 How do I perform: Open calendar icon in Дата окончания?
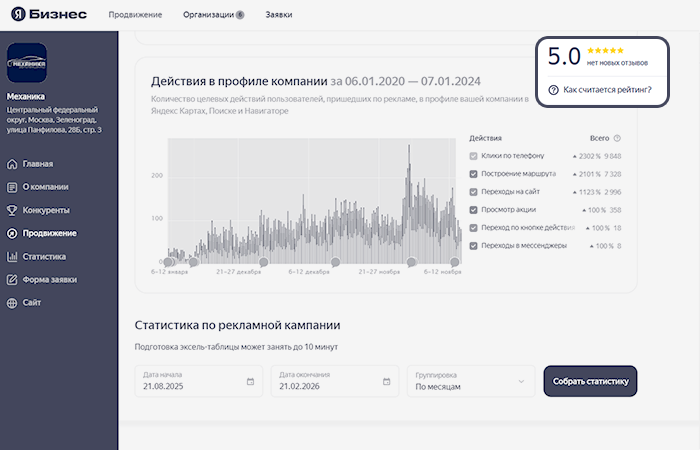click(387, 382)
